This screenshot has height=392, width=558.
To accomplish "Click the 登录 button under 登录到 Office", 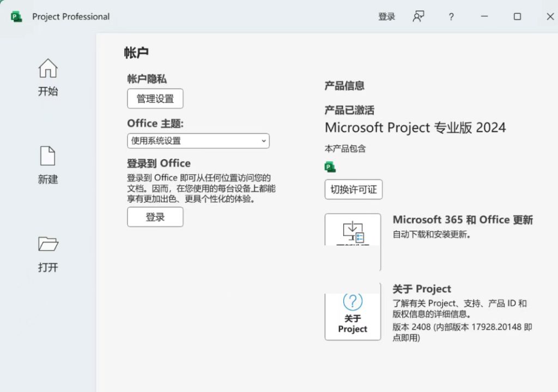I will click(x=155, y=217).
